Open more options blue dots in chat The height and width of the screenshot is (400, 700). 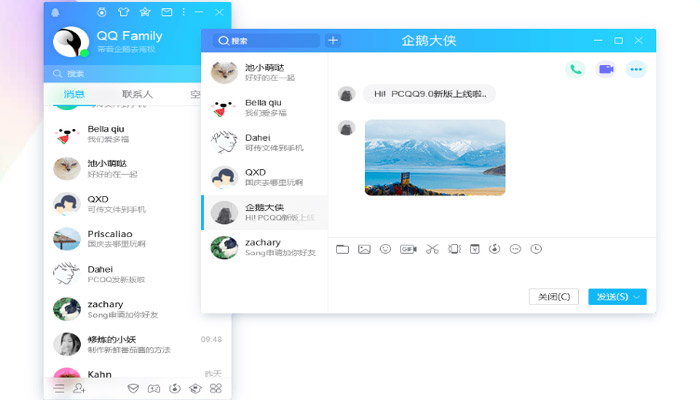pyautogui.click(x=636, y=69)
